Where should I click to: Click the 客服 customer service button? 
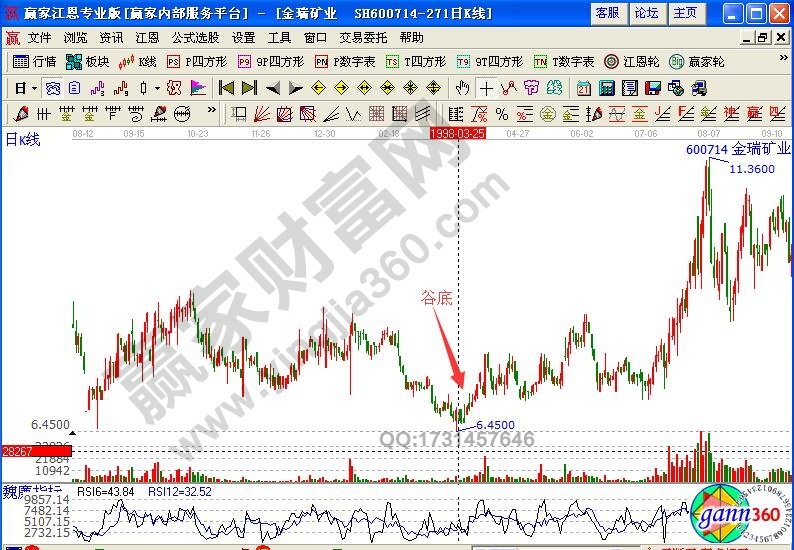(x=607, y=12)
